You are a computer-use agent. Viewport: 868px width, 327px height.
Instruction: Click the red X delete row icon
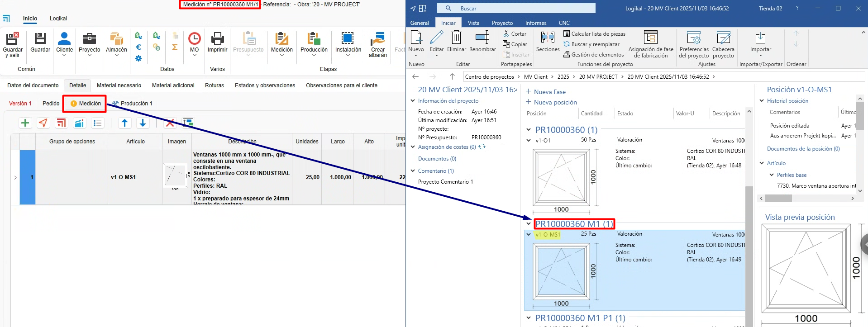[x=170, y=123]
